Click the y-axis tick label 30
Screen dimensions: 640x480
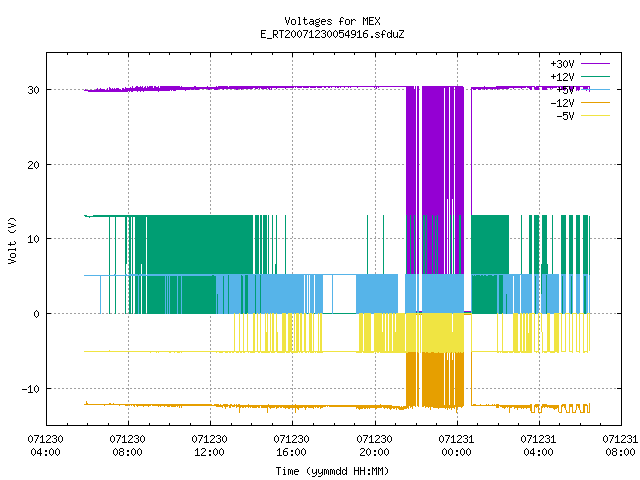(33, 90)
